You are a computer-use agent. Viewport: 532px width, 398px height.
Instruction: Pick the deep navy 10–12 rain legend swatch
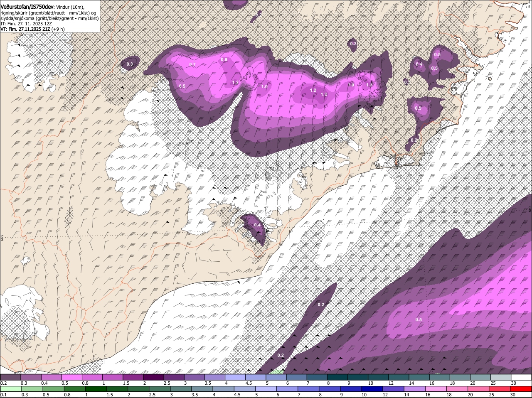pyautogui.click(x=372, y=389)
